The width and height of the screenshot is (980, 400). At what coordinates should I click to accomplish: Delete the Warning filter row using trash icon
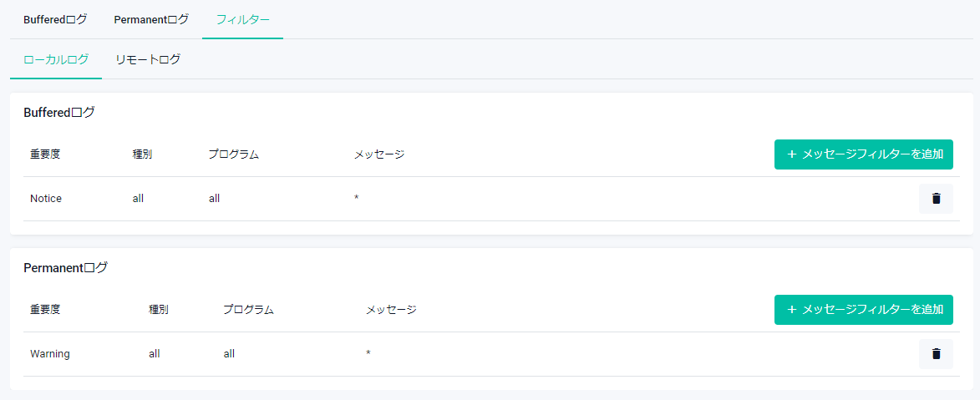point(936,354)
